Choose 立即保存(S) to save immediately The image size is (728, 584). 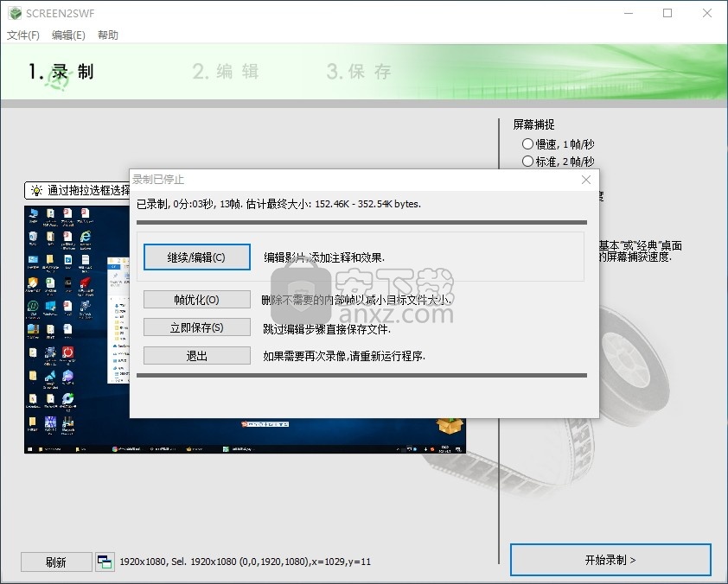point(197,327)
